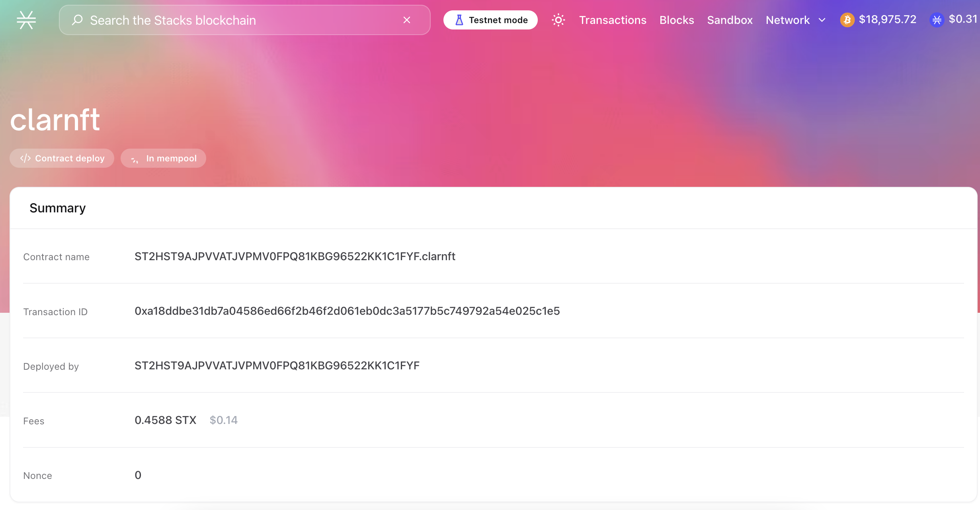Image resolution: width=980 pixels, height=510 pixels.
Task: Click the Contract deploy code icon
Action: pos(25,158)
